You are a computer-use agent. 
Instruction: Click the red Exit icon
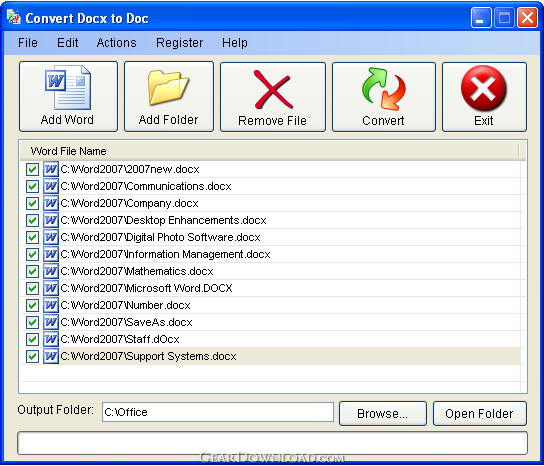[483, 88]
